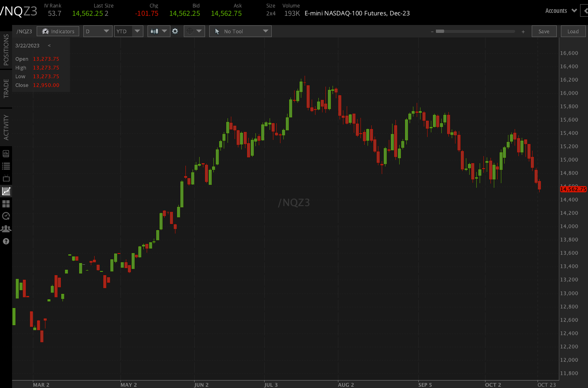Click the Save chart button
The width and height of the screenshot is (588, 388).
coord(544,31)
